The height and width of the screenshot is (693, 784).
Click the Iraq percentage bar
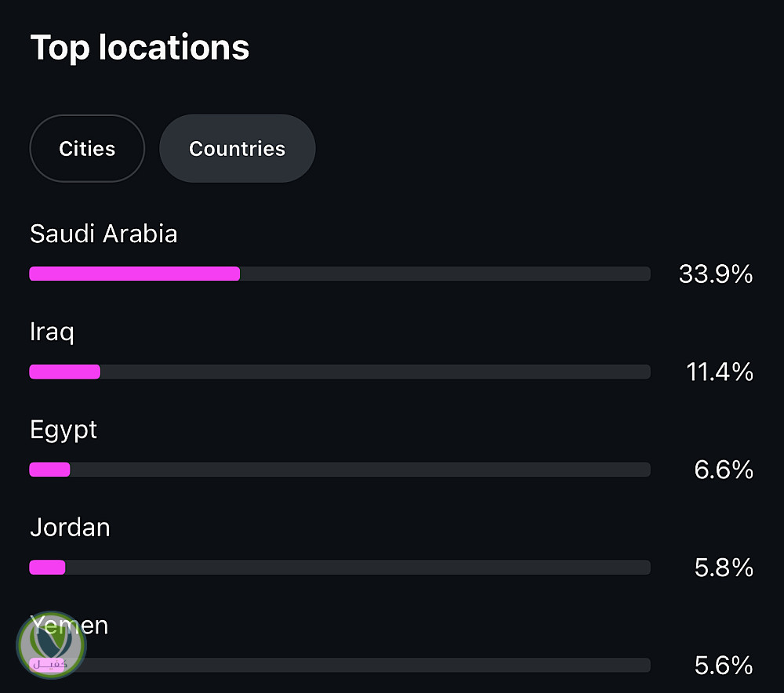coord(340,372)
